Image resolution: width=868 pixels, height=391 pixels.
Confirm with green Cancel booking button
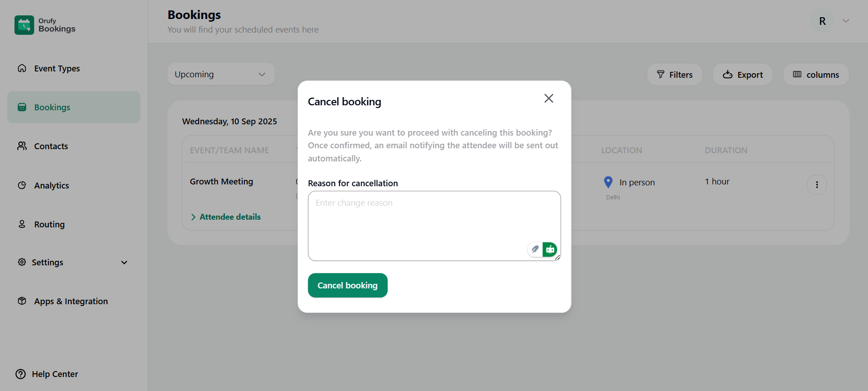347,286
